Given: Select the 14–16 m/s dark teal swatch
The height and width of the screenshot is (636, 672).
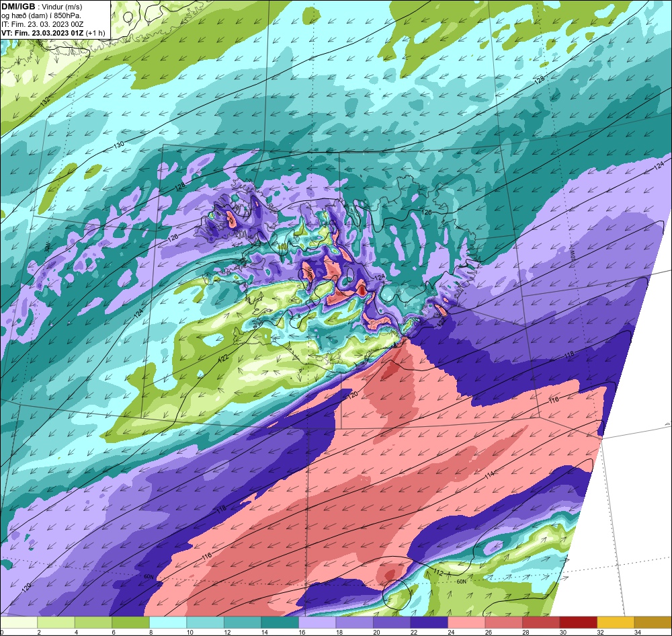Looking at the screenshot, I should [x=280, y=623].
